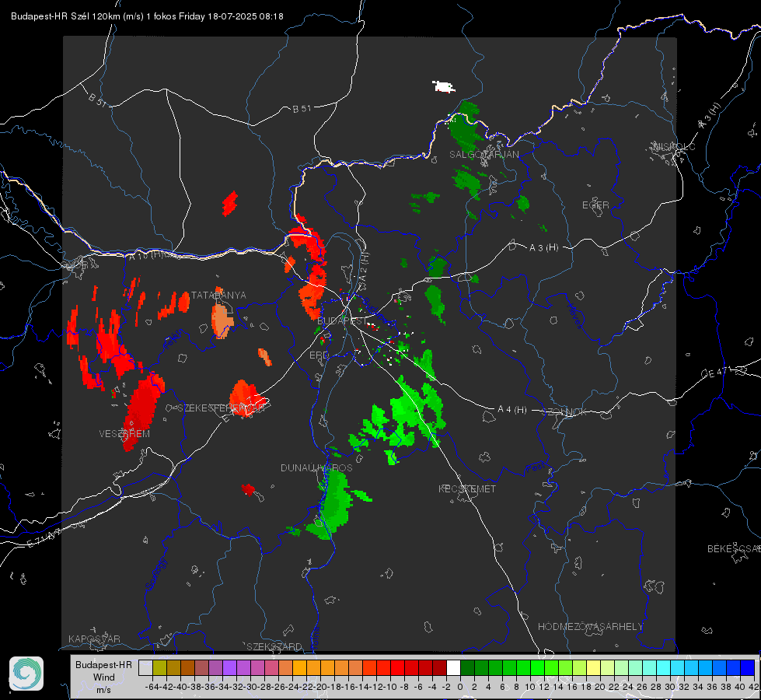The image size is (761, 700).
Task: Select the KECSKEMET city label
Action: pyautogui.click(x=467, y=488)
